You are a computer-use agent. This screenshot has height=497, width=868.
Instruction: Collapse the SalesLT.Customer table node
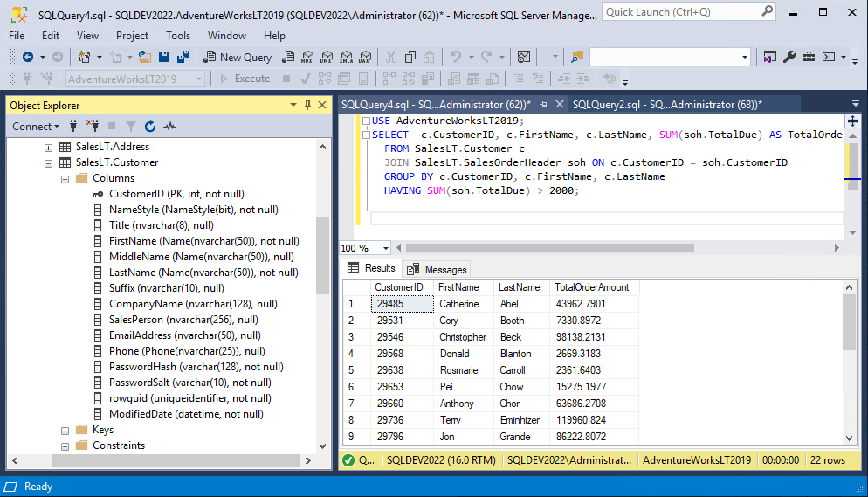point(49,163)
